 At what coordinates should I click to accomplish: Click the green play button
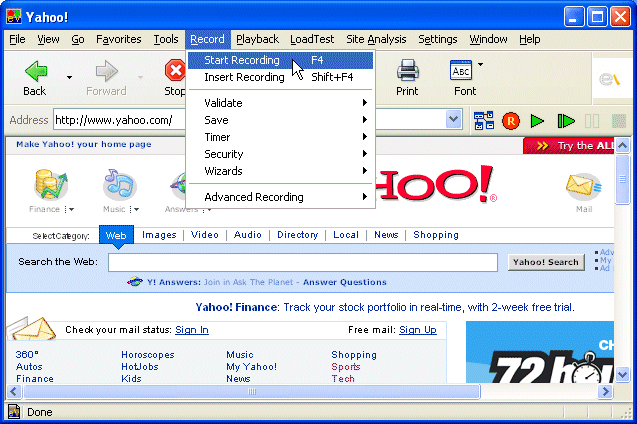coord(537,121)
